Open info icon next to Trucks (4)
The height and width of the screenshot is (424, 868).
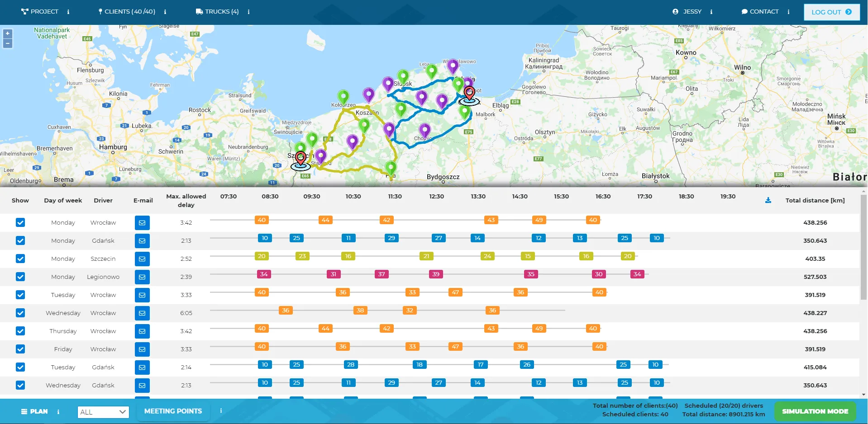(248, 12)
